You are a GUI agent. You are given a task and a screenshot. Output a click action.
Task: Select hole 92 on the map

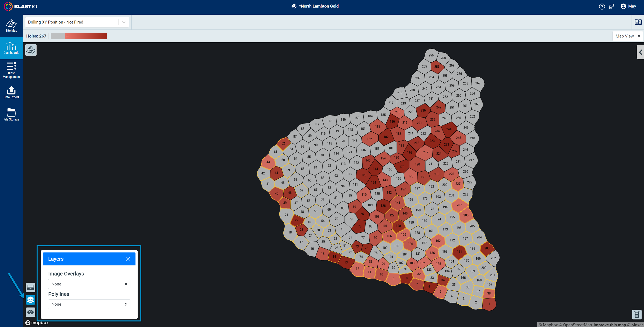click(x=329, y=165)
